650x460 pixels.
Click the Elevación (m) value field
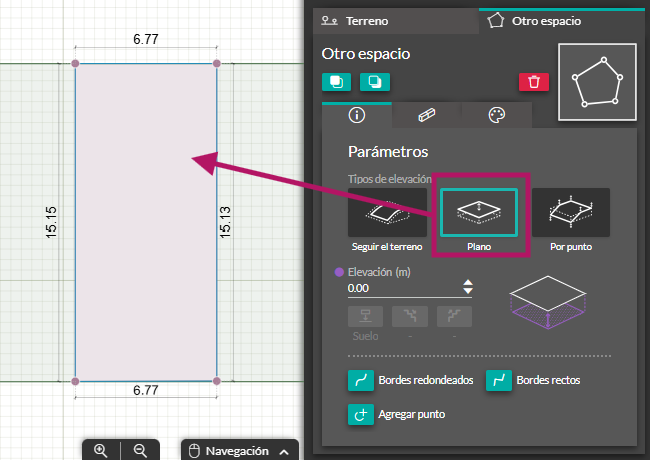coord(404,288)
